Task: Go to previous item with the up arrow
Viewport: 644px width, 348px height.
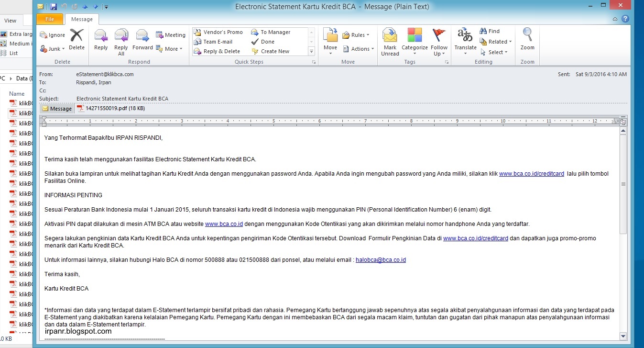Action: (x=85, y=7)
